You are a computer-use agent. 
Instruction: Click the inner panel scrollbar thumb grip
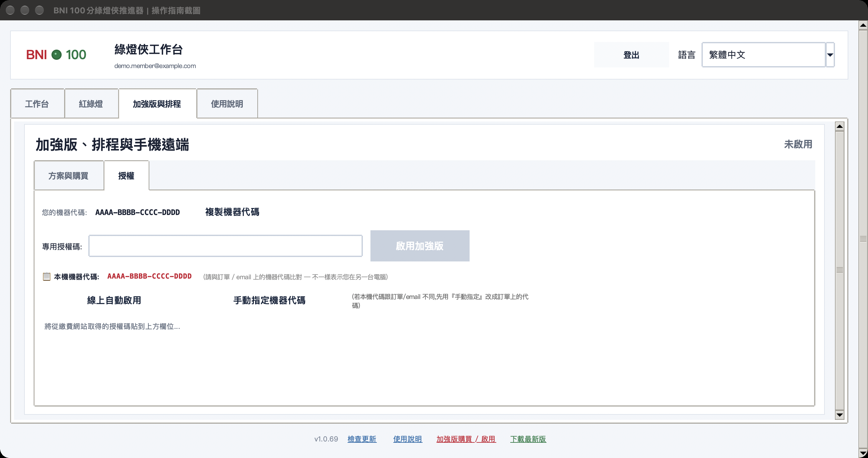point(840,270)
